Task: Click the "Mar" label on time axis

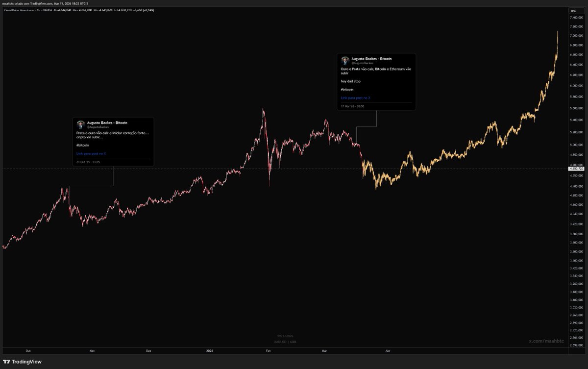Action: click(x=324, y=351)
